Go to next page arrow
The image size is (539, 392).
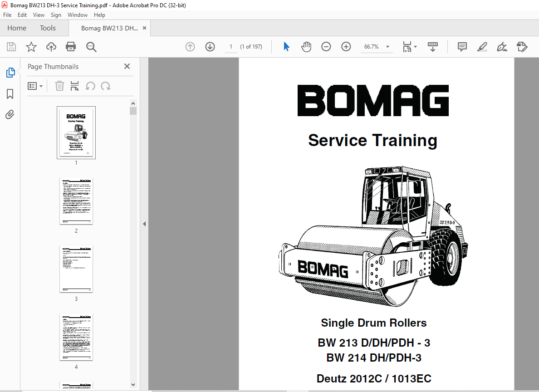pyautogui.click(x=210, y=47)
